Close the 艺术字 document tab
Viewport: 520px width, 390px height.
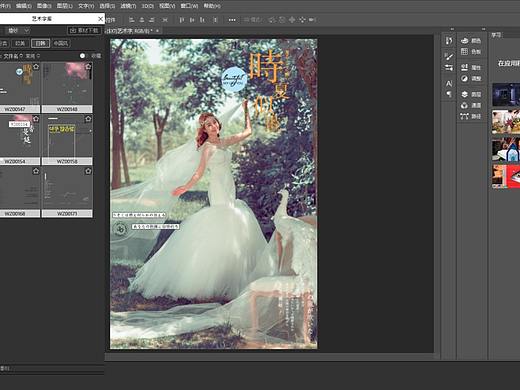(157, 31)
